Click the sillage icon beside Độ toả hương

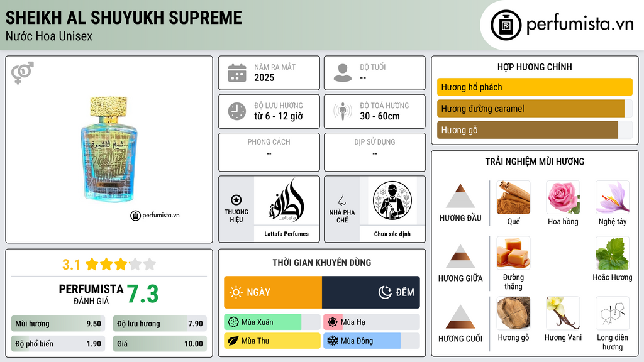343,111
